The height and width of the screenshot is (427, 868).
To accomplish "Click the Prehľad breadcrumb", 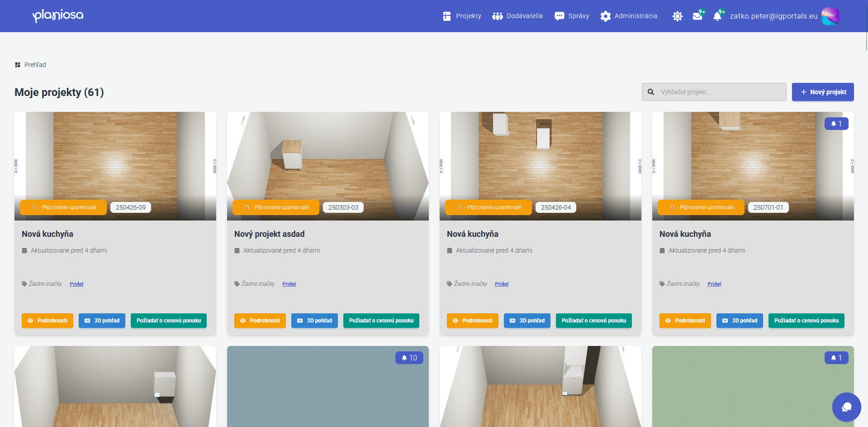I will tap(35, 65).
